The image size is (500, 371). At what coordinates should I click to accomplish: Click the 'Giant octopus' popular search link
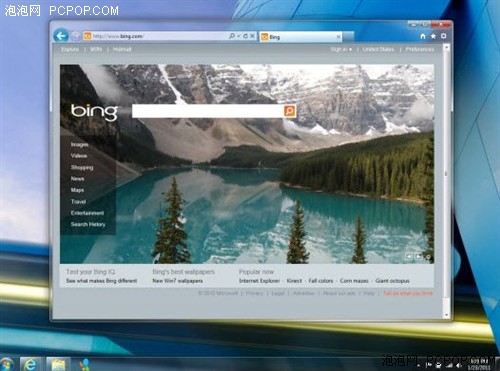392,281
